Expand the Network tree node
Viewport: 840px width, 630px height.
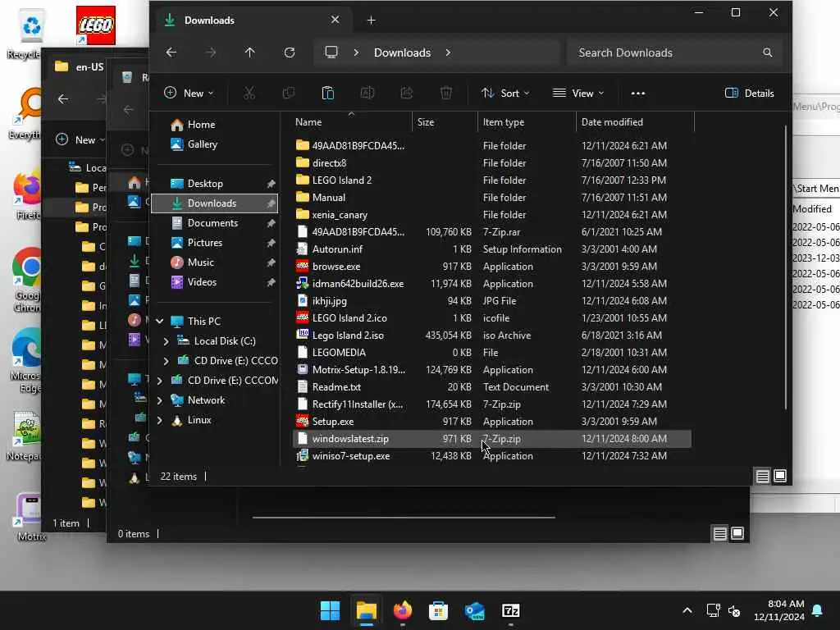(x=160, y=400)
